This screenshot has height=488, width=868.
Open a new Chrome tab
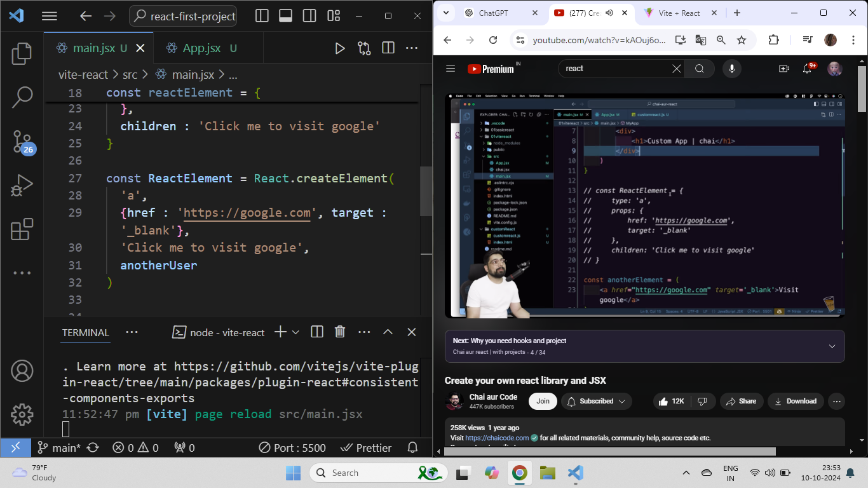tap(737, 13)
